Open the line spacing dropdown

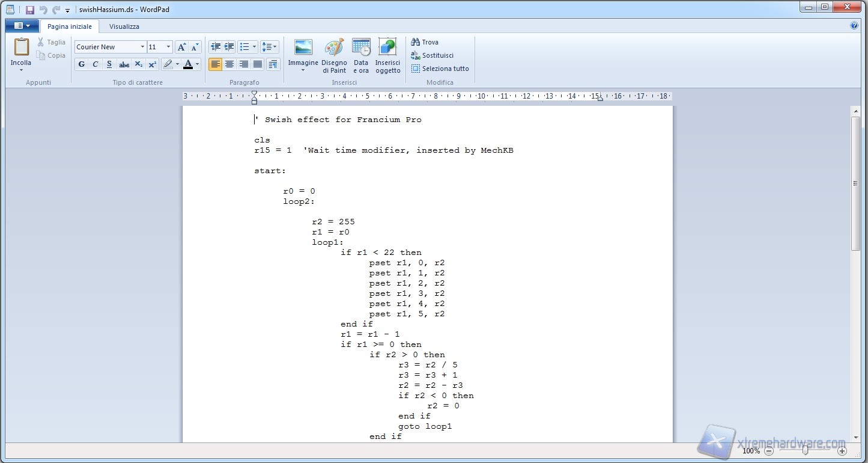point(270,47)
